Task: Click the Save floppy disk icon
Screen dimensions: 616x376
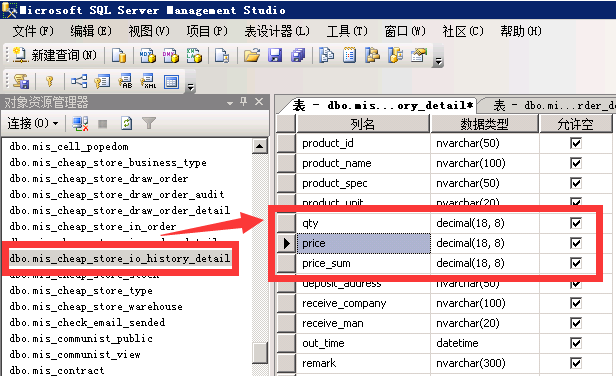Action: [x=275, y=55]
